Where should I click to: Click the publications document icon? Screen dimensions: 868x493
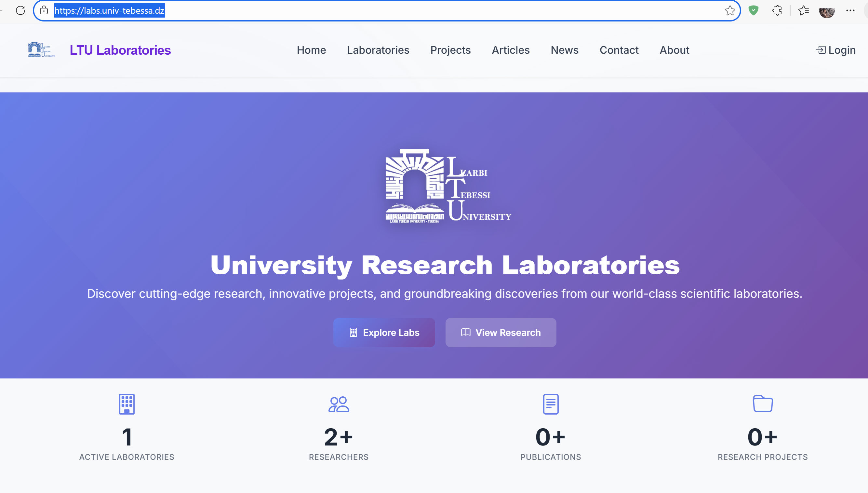[550, 404]
